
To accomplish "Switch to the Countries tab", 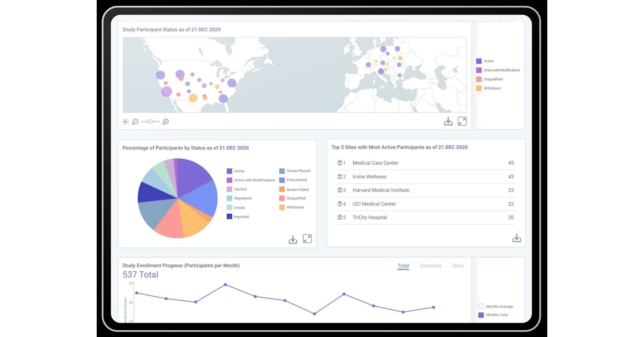I will pos(430,266).
